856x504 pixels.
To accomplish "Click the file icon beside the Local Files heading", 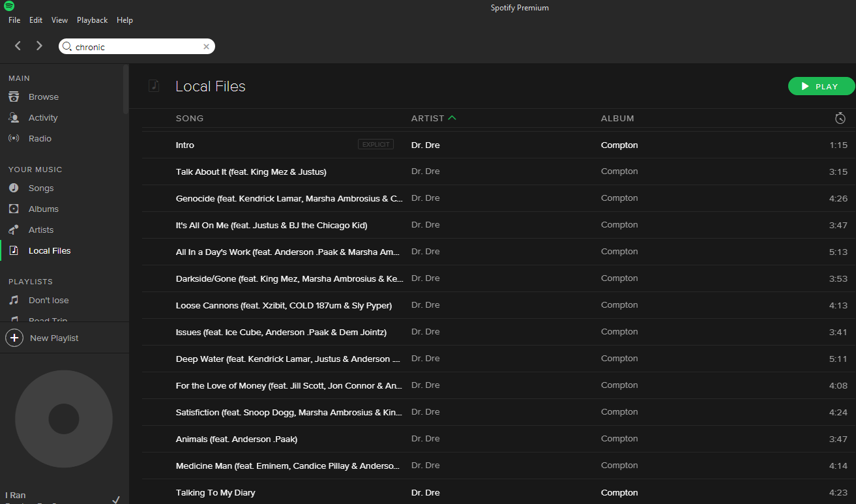I will click(154, 86).
